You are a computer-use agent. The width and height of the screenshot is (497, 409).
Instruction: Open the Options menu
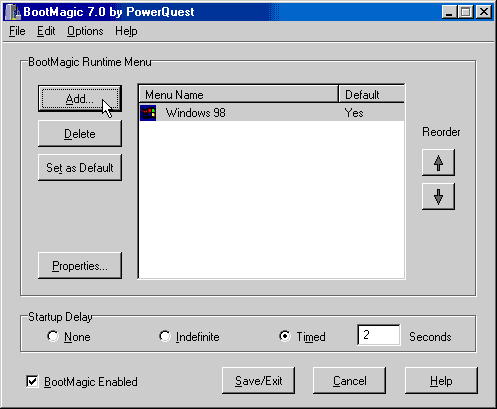[85, 31]
